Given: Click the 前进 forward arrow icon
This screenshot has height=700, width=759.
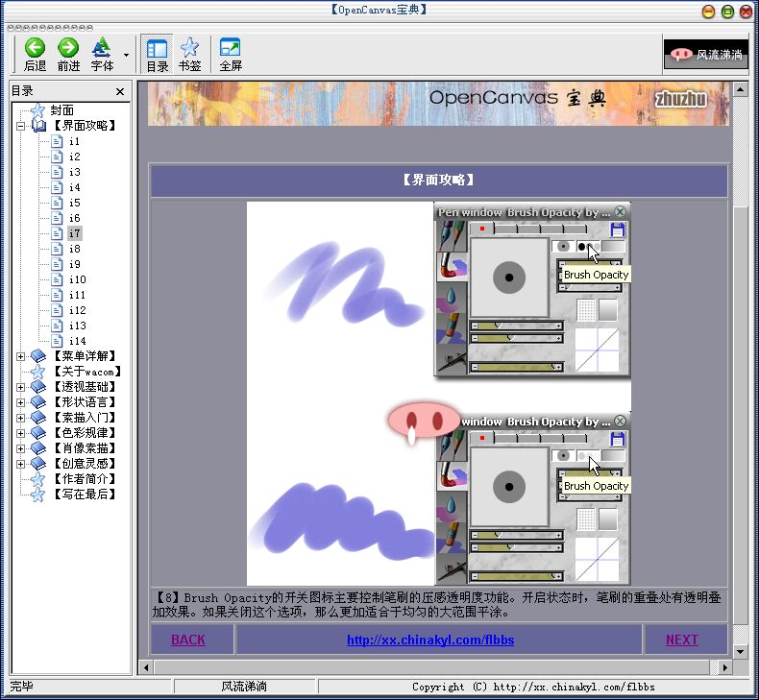Looking at the screenshot, I should (x=68, y=47).
